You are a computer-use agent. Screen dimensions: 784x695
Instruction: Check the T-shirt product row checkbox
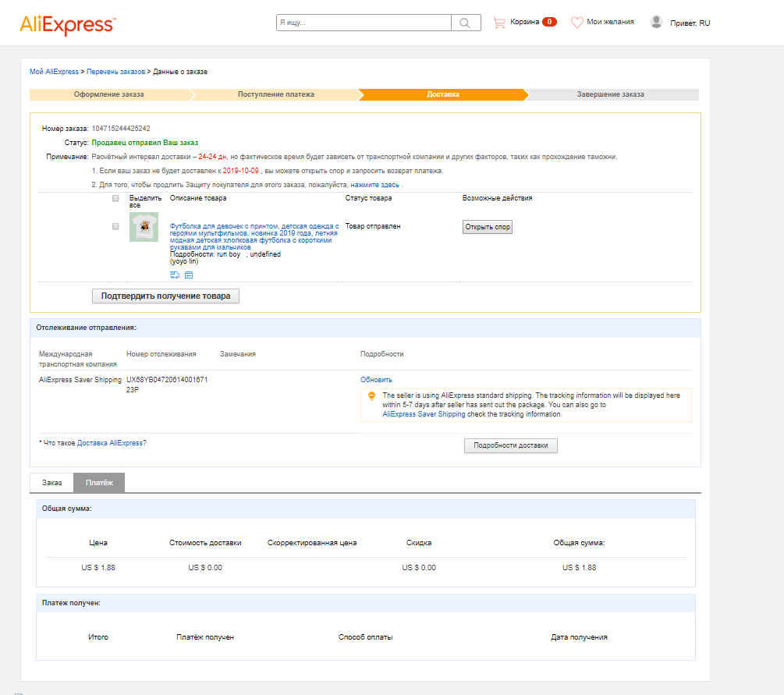tap(115, 226)
